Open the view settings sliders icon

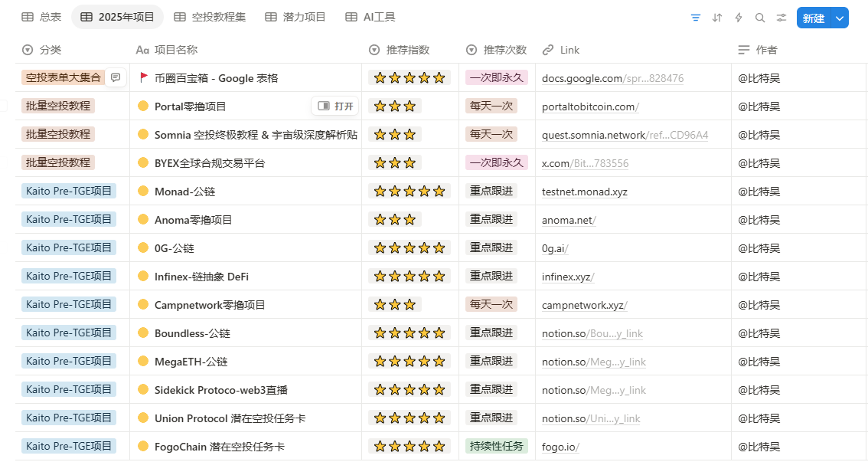781,18
